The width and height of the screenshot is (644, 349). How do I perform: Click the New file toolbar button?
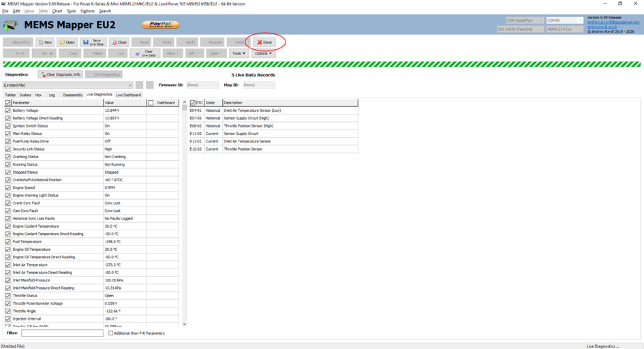pos(45,42)
